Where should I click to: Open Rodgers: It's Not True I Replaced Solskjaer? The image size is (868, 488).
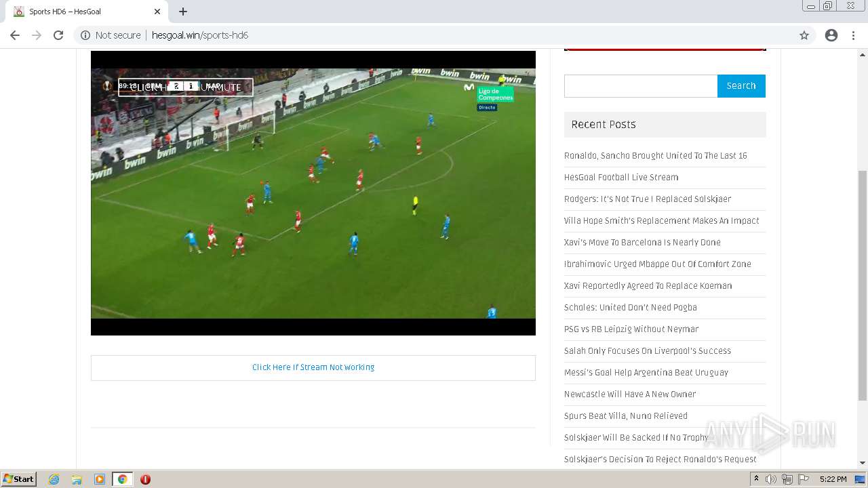point(648,199)
